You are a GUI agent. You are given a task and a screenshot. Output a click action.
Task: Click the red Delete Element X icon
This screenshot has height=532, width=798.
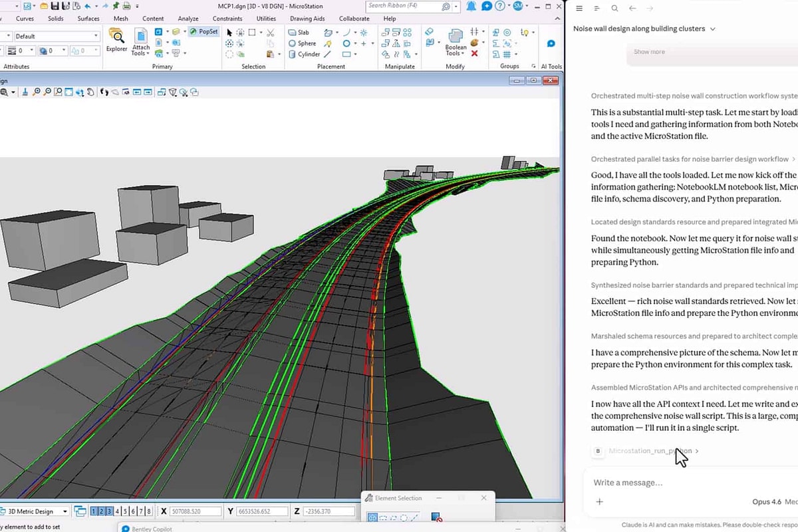[474, 54]
